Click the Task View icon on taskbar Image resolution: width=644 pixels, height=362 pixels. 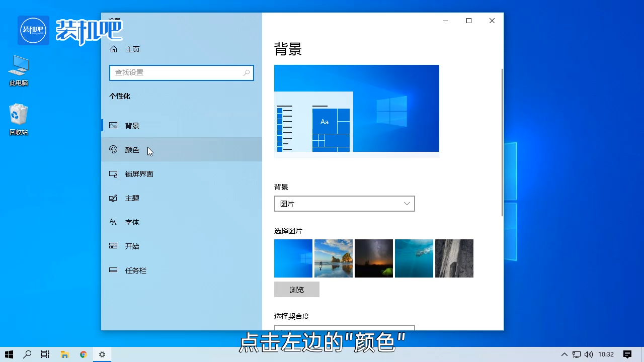[45, 354]
